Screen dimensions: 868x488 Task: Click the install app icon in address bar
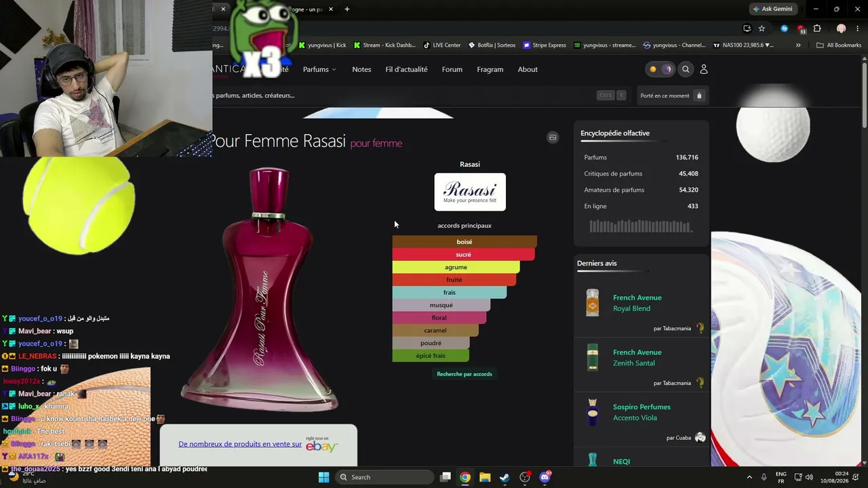(x=747, y=28)
